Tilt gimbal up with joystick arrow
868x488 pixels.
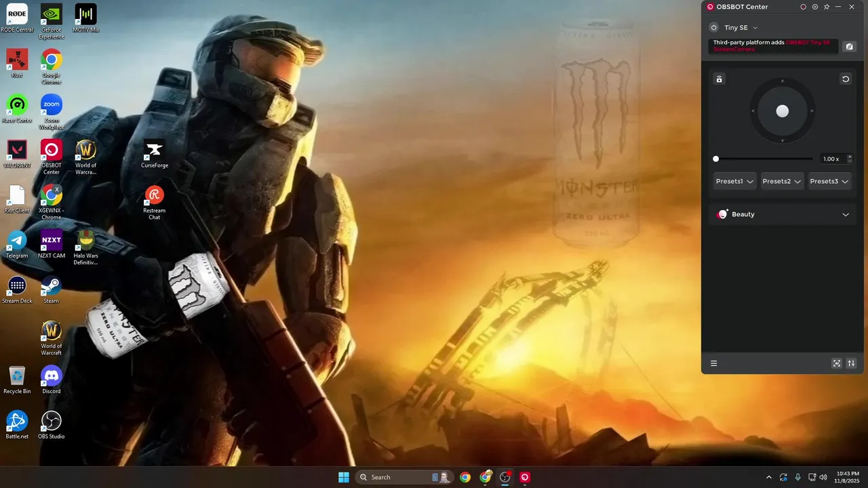click(783, 81)
